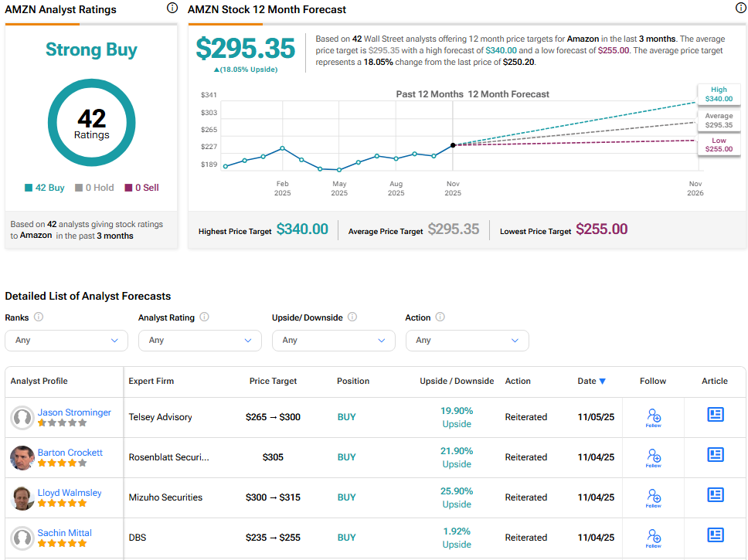The height and width of the screenshot is (560, 748).
Task: Click info icon next to Upside/Downside filter
Action: point(352,317)
